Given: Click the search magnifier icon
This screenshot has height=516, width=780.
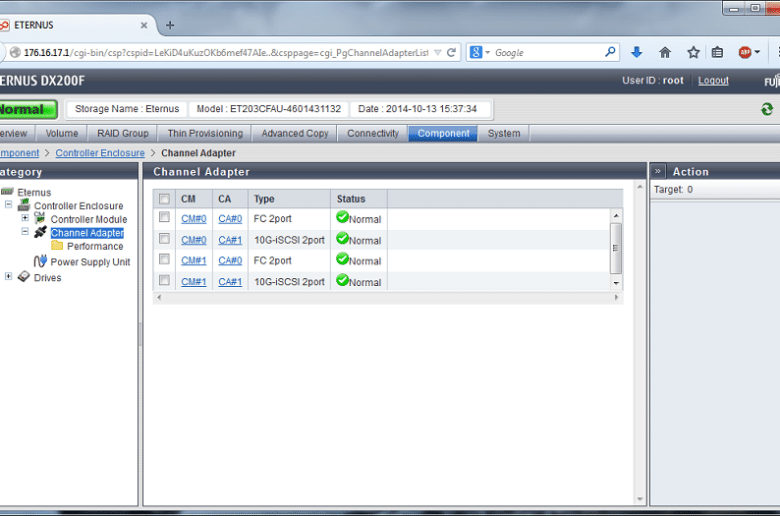Looking at the screenshot, I should click(610, 52).
